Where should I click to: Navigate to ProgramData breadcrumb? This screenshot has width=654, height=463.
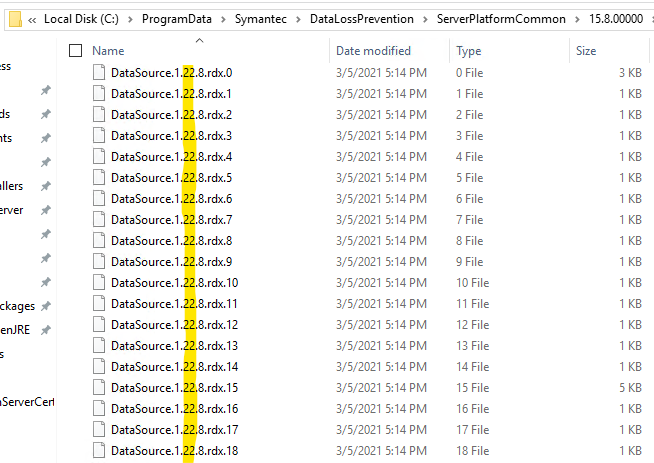tap(177, 19)
